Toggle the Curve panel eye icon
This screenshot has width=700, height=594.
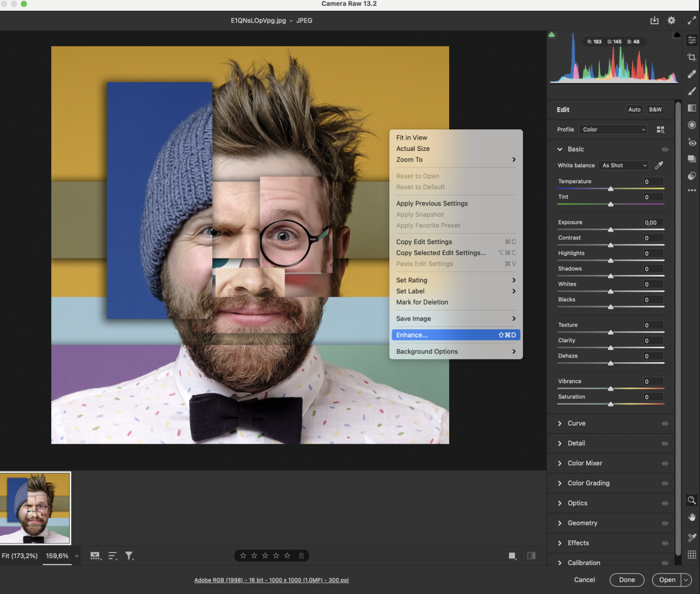pyautogui.click(x=664, y=424)
